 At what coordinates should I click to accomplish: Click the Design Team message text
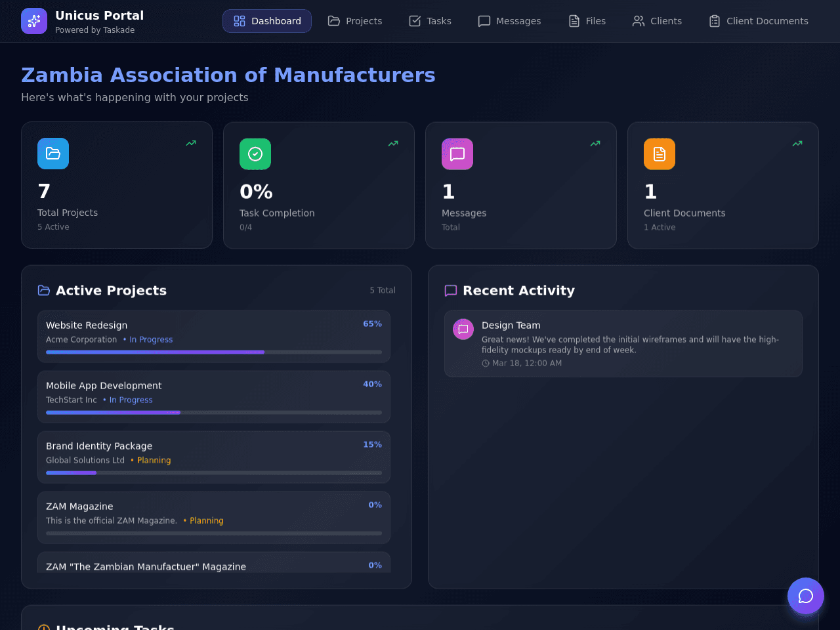click(x=630, y=345)
